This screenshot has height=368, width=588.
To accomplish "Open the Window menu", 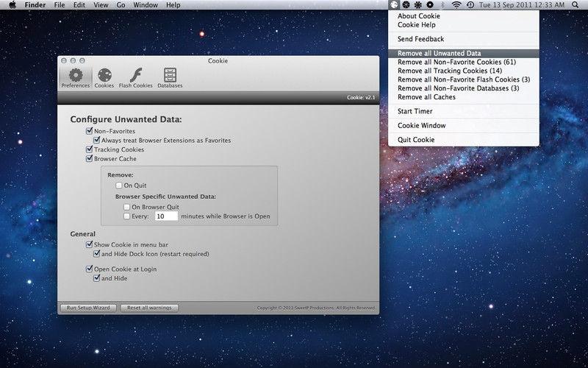I will click(x=146, y=5).
